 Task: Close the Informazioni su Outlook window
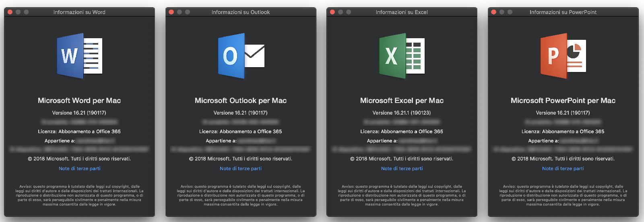pyautogui.click(x=171, y=12)
